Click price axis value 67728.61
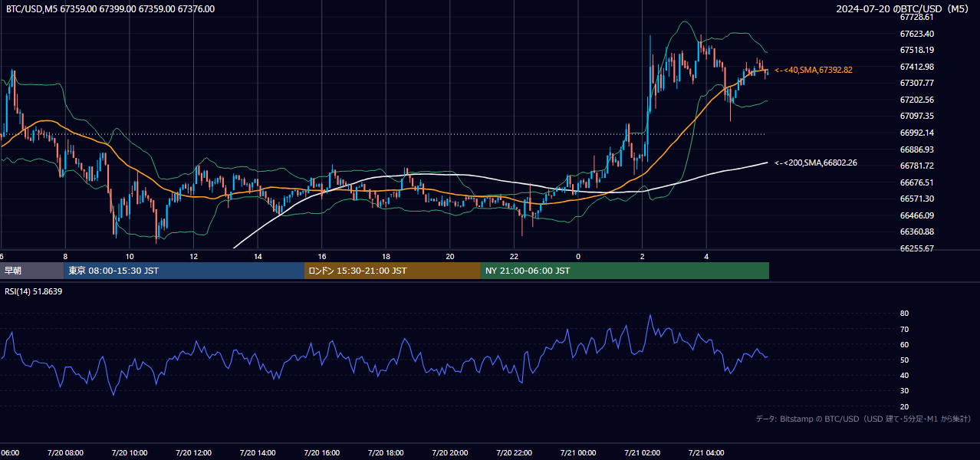980x460 pixels. (917, 17)
